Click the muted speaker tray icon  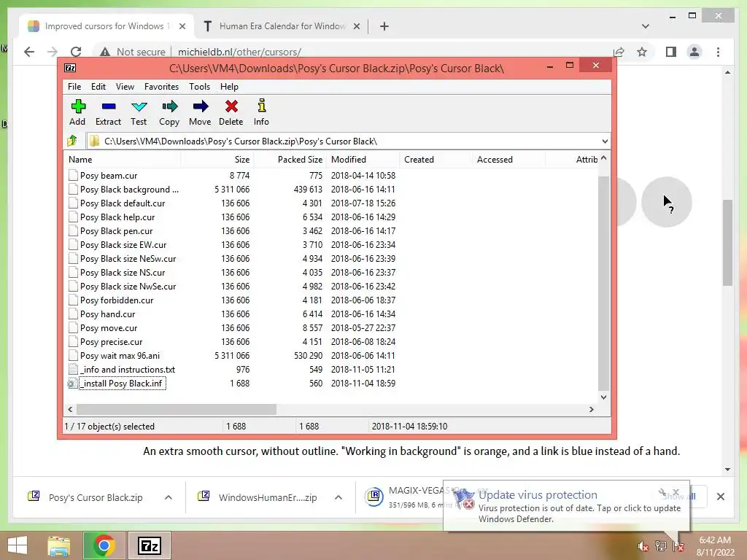[643, 546]
